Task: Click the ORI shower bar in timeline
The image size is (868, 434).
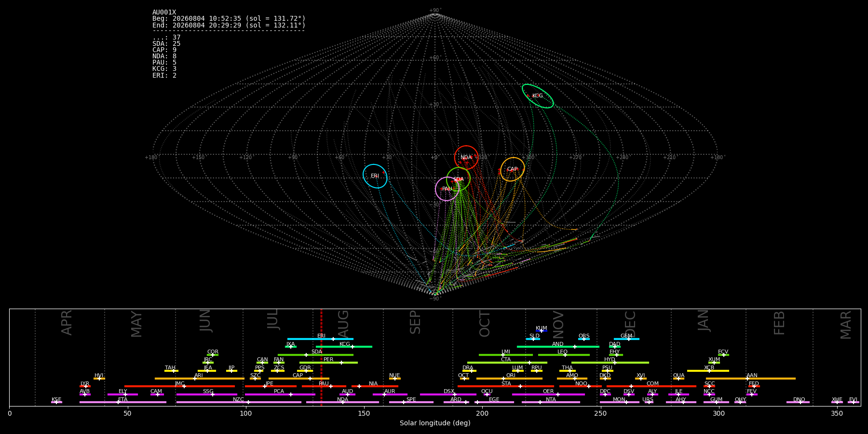Action: coord(509,379)
